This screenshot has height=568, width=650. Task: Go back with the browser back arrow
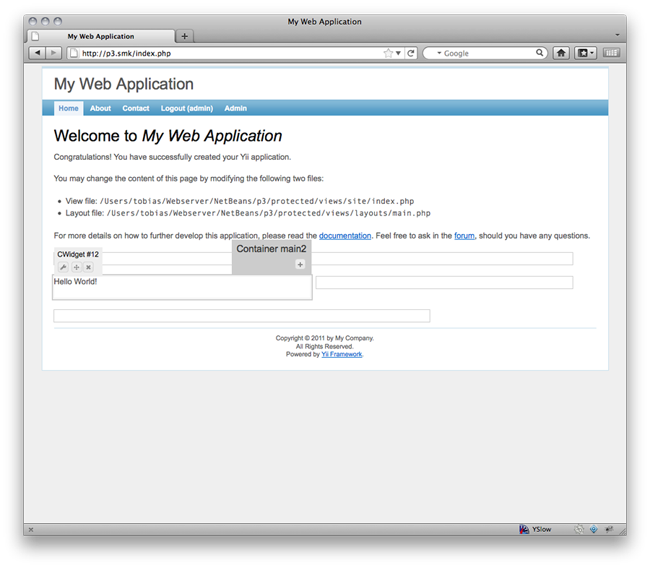coord(37,53)
